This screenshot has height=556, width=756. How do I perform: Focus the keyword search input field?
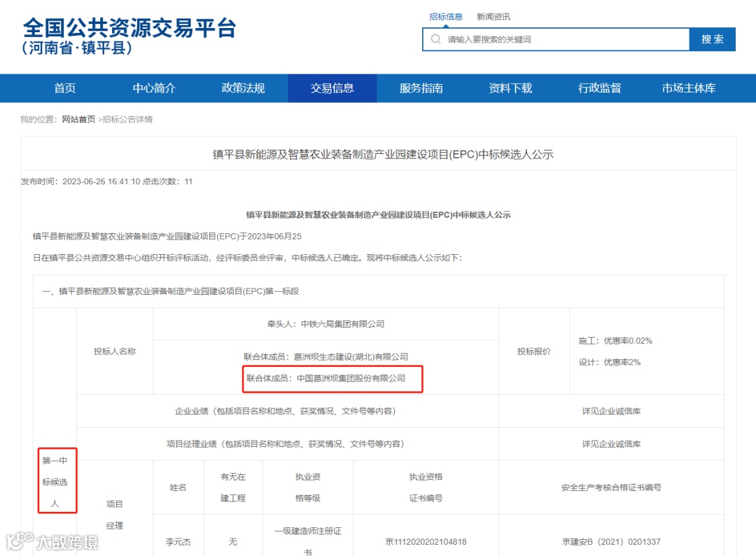[x=556, y=39]
